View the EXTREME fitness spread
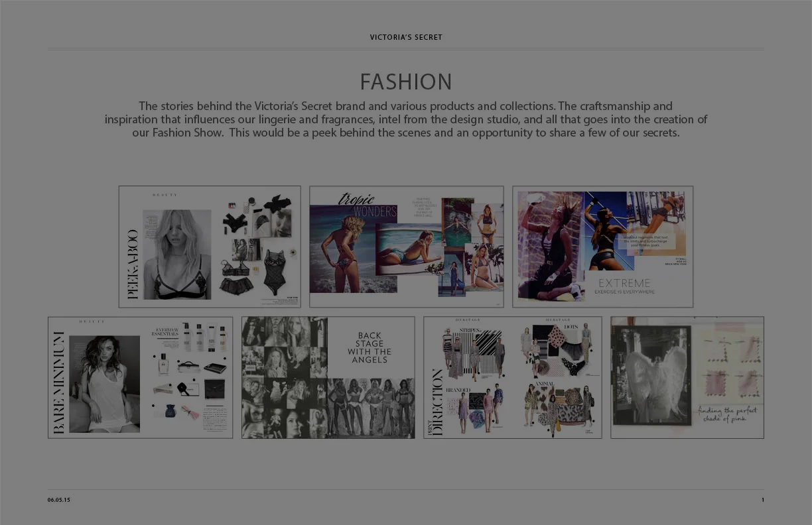The image size is (812, 525). (602, 246)
